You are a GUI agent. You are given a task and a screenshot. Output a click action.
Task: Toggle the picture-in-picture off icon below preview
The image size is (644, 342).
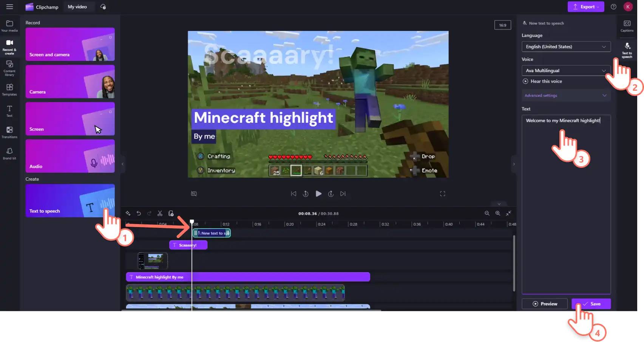(194, 193)
